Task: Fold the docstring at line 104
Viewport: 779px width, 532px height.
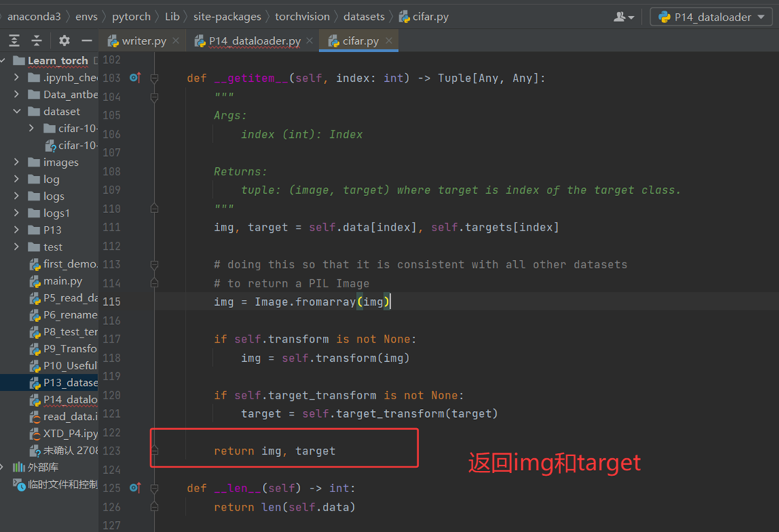Action: point(155,97)
